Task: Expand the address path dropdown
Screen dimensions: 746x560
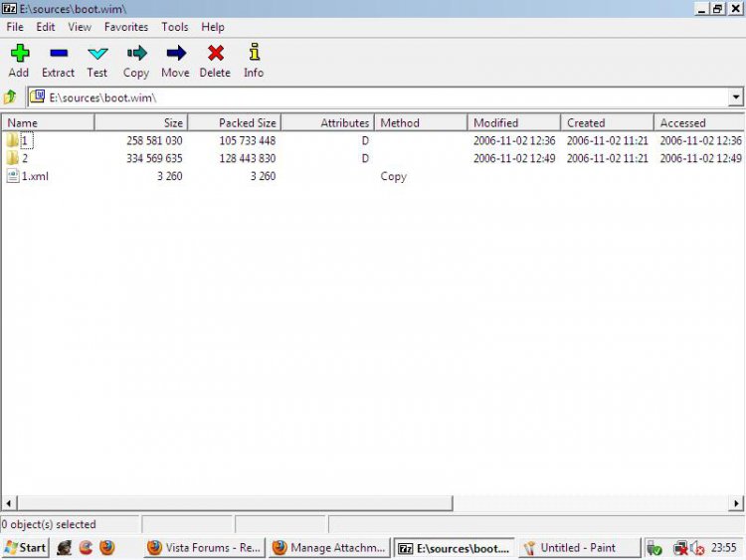Action: click(736, 97)
